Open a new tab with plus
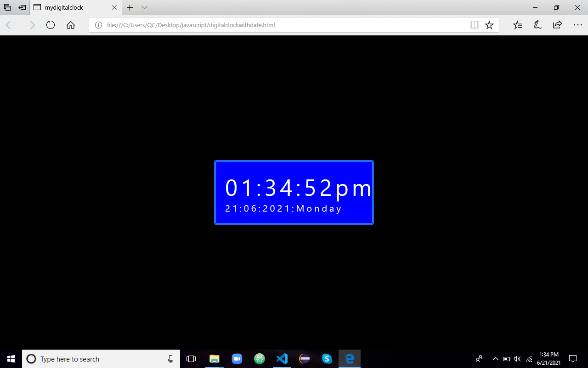Screen dimensions: 588x368 point(130,8)
